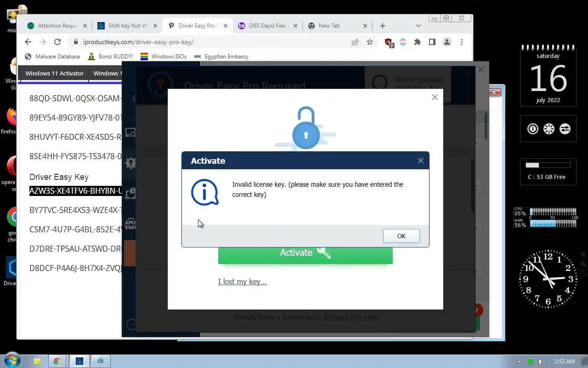This screenshot has width=588, height=368.
Task: Close the (365 Days) Free tab
Action: (295, 26)
